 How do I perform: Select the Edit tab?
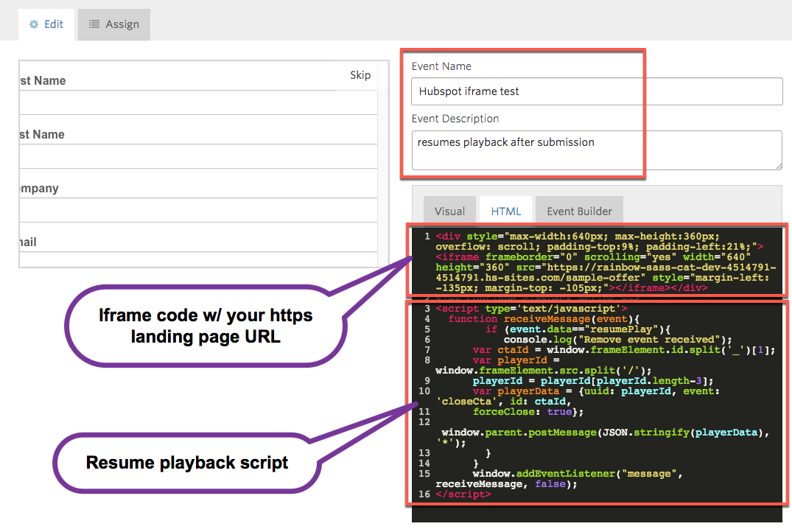[46, 24]
